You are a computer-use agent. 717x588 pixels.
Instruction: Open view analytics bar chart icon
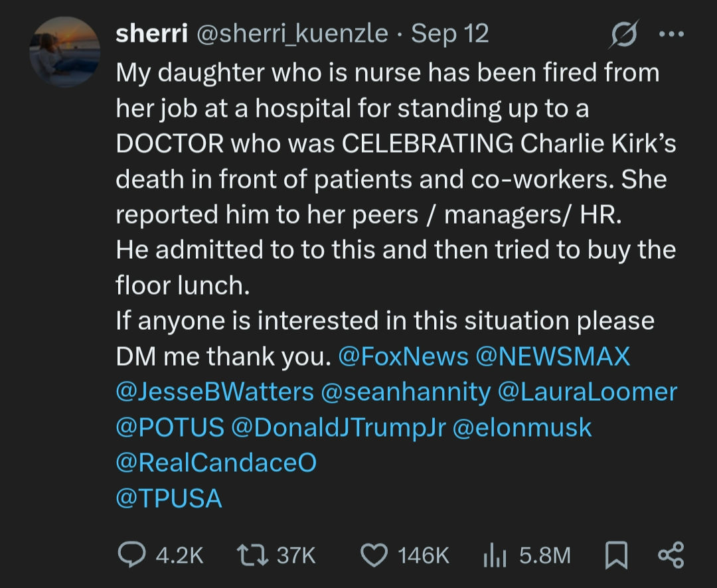pos(494,555)
